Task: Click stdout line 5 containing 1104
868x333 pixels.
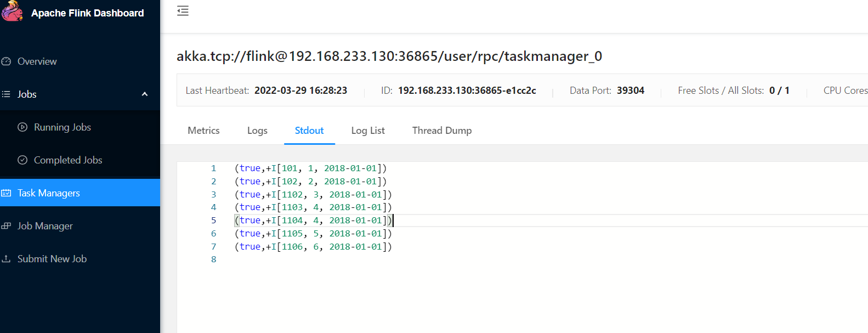Action: pos(313,221)
